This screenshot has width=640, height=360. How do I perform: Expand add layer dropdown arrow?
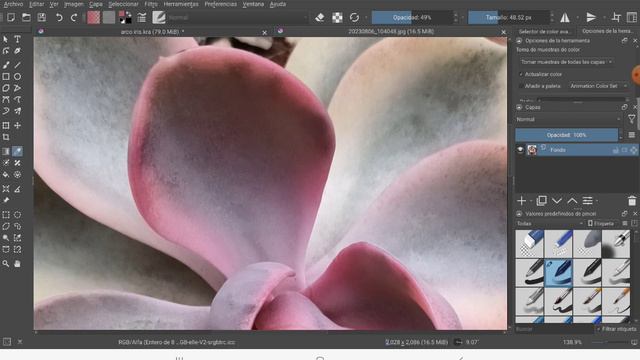[531, 201]
